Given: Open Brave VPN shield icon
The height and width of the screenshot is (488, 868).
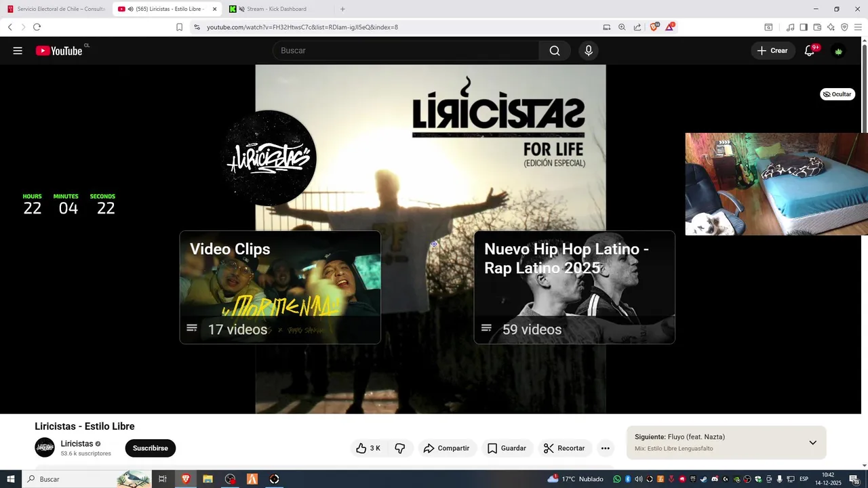Looking at the screenshot, I should [x=844, y=27].
